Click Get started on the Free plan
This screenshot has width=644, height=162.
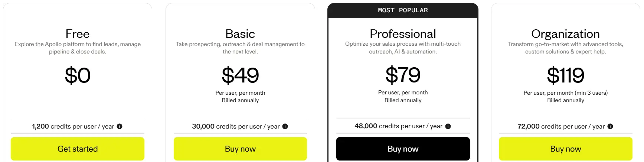click(x=78, y=149)
